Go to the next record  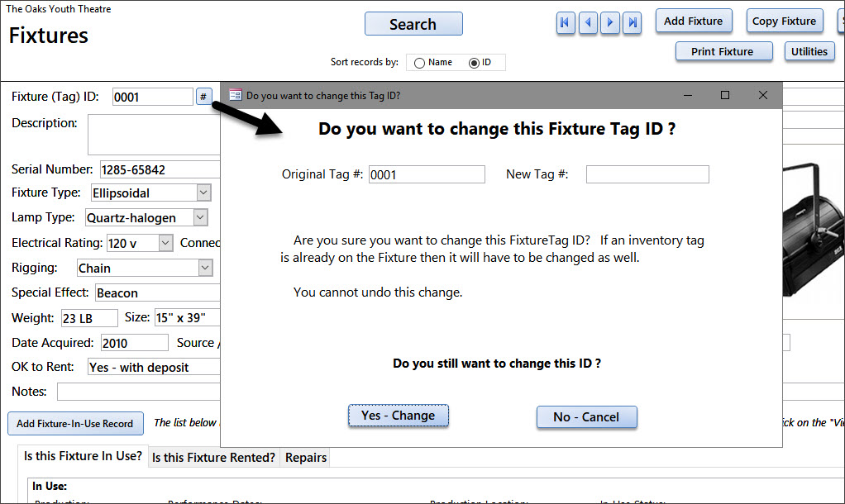pyautogui.click(x=610, y=22)
